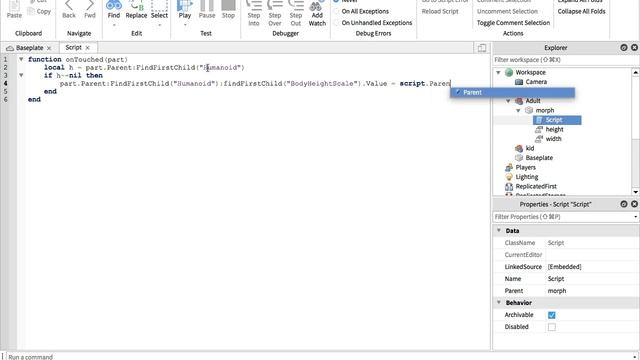Switch to the Script tab

click(x=73, y=48)
